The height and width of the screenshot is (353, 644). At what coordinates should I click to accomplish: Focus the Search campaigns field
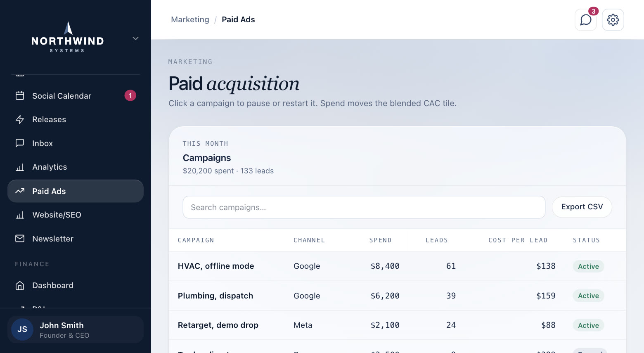[x=364, y=207]
